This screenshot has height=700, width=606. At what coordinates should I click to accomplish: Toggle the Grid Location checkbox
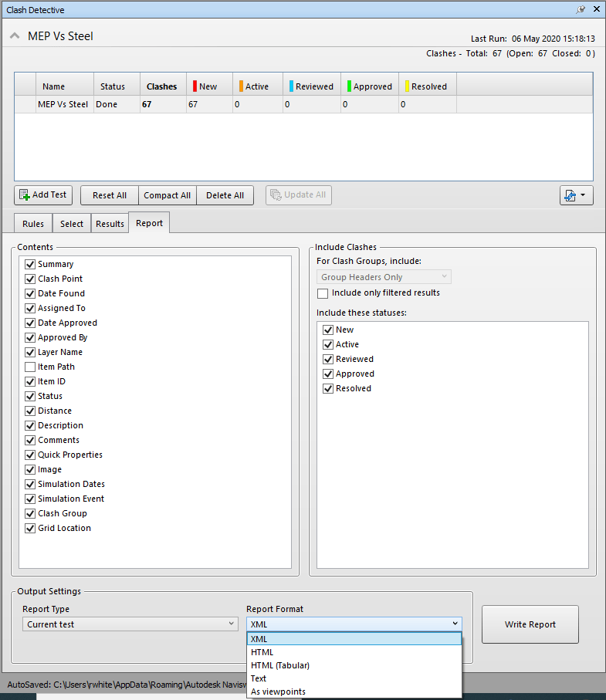point(30,528)
